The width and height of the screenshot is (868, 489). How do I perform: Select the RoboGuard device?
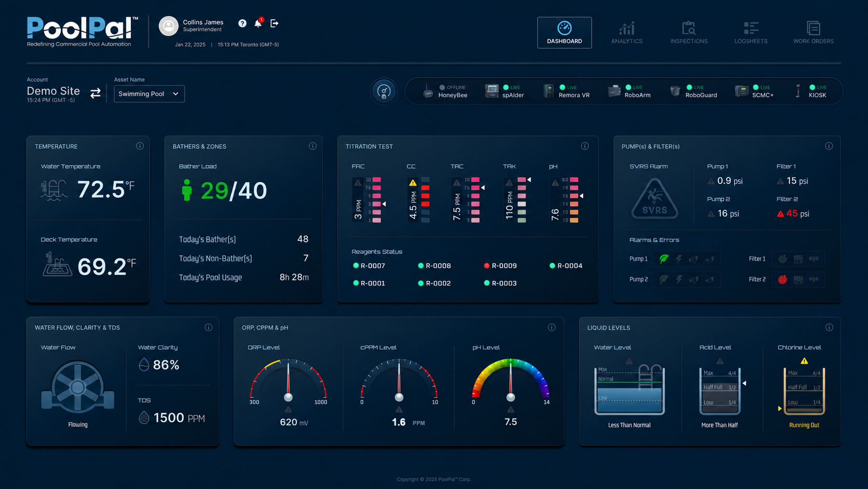[x=694, y=91]
